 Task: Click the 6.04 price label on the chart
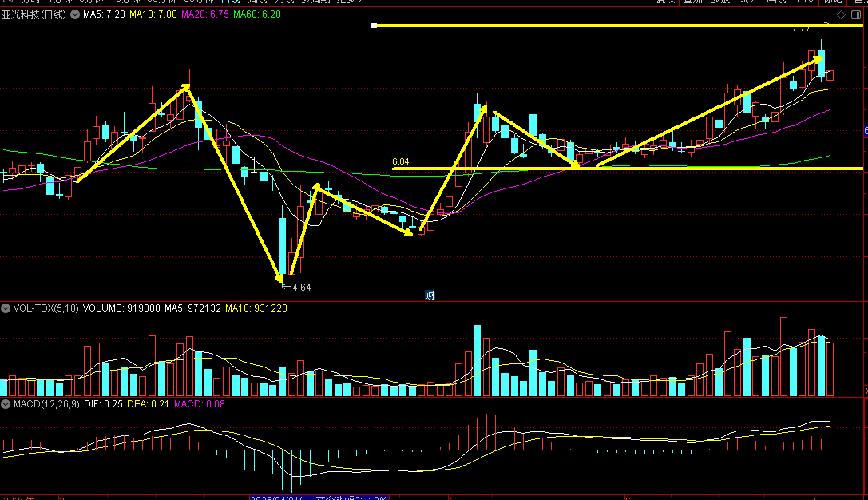coord(400,161)
